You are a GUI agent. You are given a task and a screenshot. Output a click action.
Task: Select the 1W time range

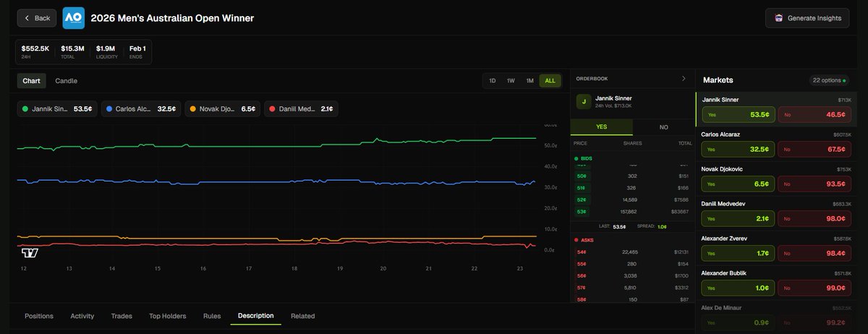[x=511, y=81]
